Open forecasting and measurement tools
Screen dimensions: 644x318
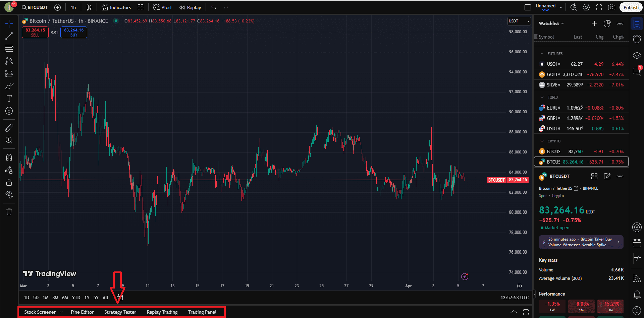tap(9, 73)
